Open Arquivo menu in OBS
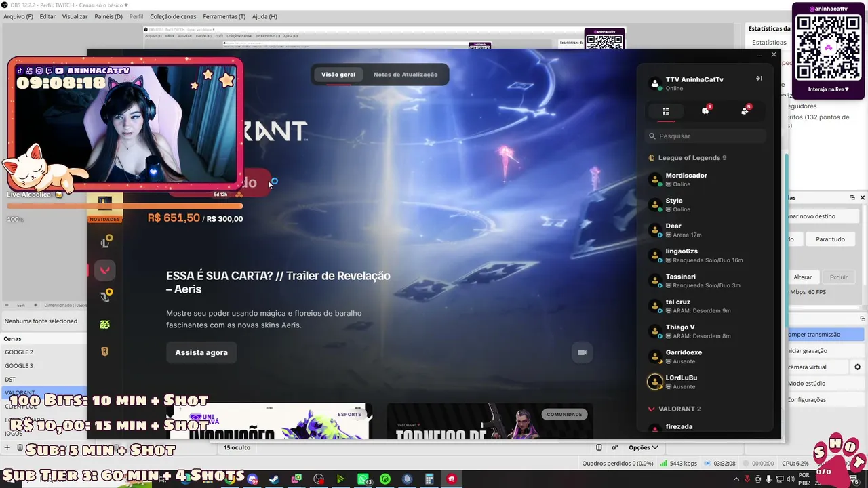Image resolution: width=868 pixels, height=488 pixels. coord(18,16)
